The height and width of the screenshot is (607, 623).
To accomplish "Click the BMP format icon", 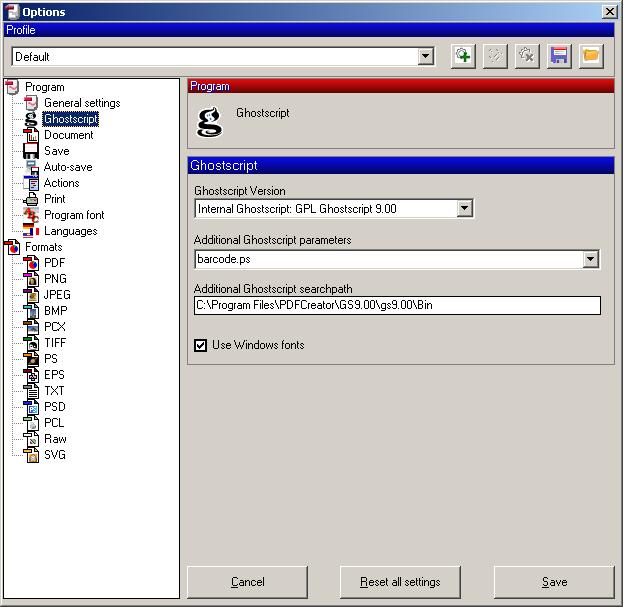I will click(x=31, y=311).
